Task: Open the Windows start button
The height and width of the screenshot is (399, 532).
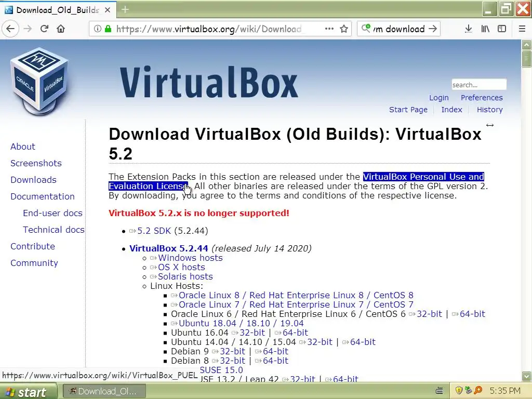Action: pyautogui.click(x=29, y=392)
